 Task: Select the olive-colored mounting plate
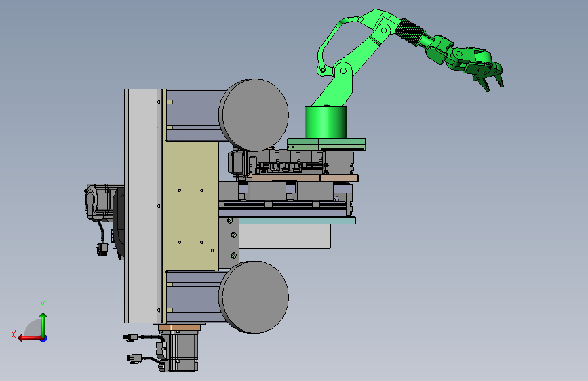point(191,206)
